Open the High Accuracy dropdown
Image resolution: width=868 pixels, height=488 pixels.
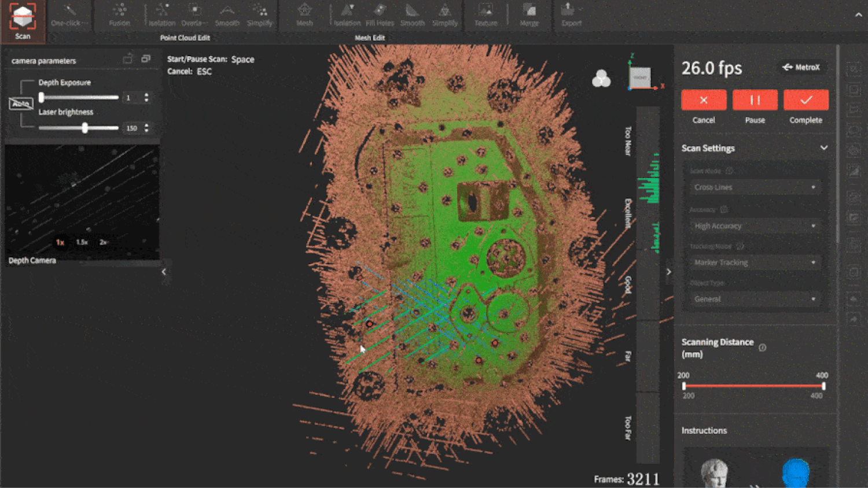[x=755, y=226]
